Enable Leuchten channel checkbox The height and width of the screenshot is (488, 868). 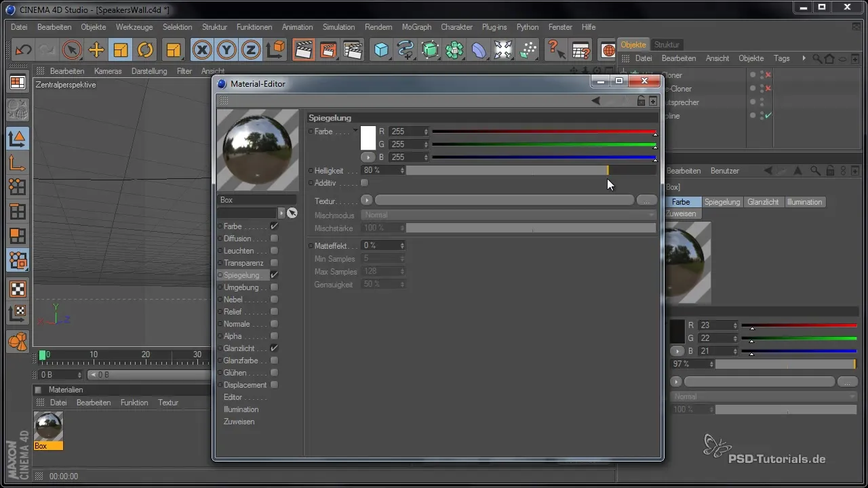click(x=274, y=251)
